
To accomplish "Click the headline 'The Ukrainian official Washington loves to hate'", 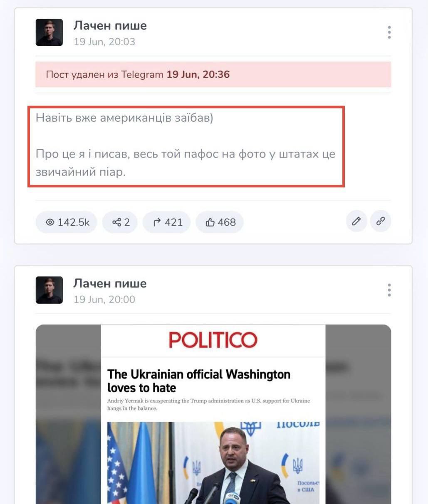I will coord(199,381).
